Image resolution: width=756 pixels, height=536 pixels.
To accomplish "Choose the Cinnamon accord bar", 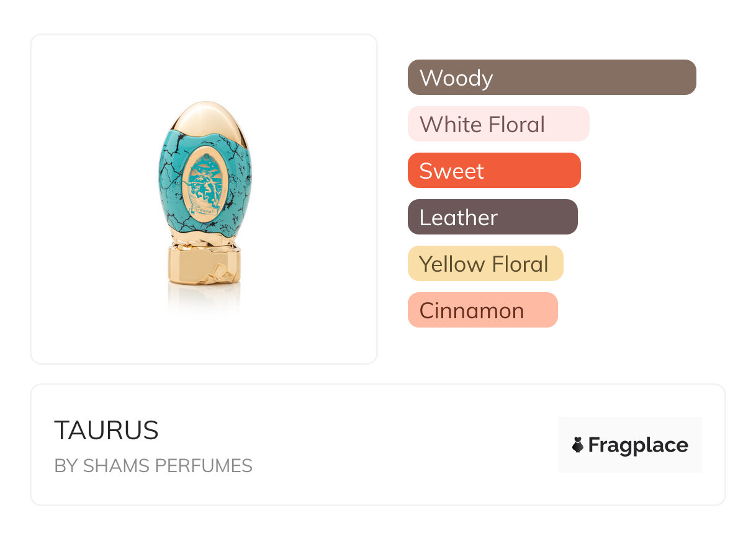I will click(482, 310).
